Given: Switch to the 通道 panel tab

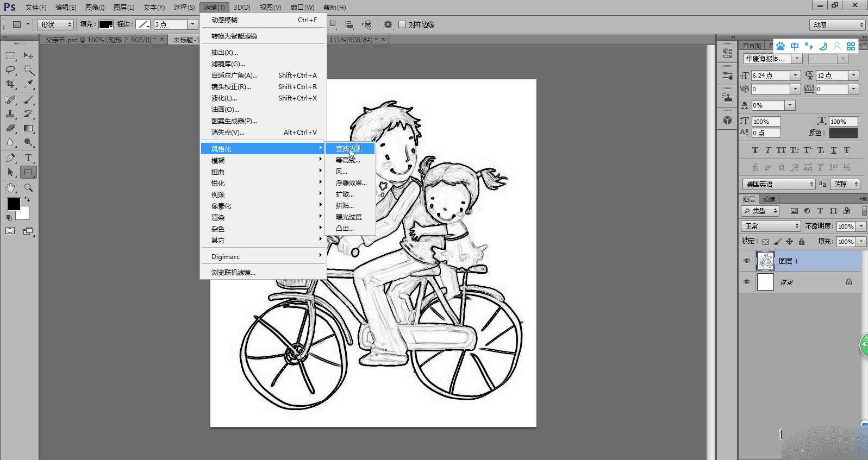Looking at the screenshot, I should (x=769, y=199).
